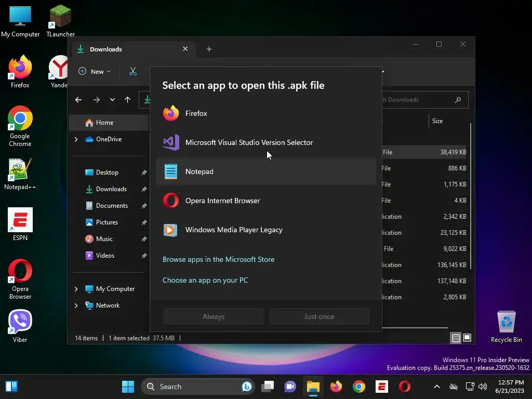Viewport: 532px width, 399px height.
Task: Unpin Desktop using its pin icon
Action: 144,172
